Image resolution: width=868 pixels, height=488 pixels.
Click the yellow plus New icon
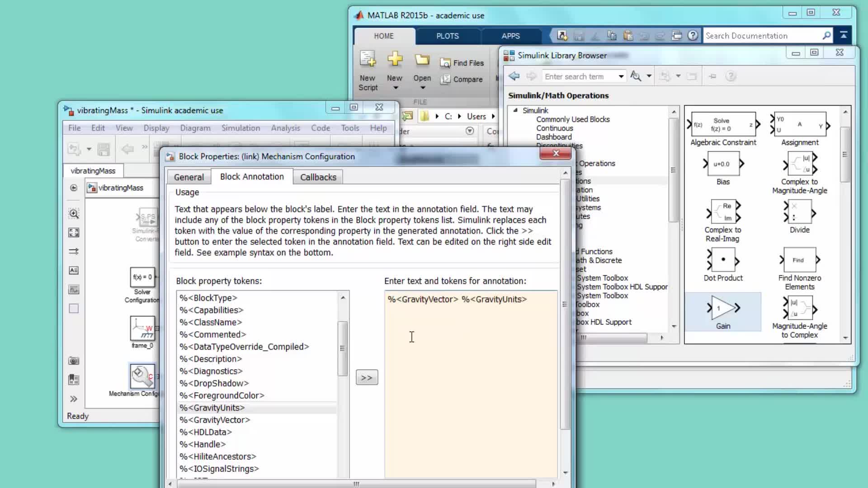pyautogui.click(x=395, y=59)
